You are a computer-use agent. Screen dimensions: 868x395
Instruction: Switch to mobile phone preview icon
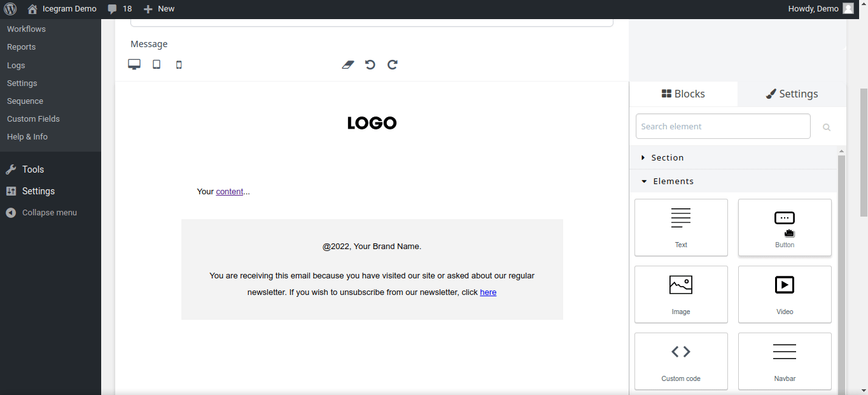click(179, 64)
